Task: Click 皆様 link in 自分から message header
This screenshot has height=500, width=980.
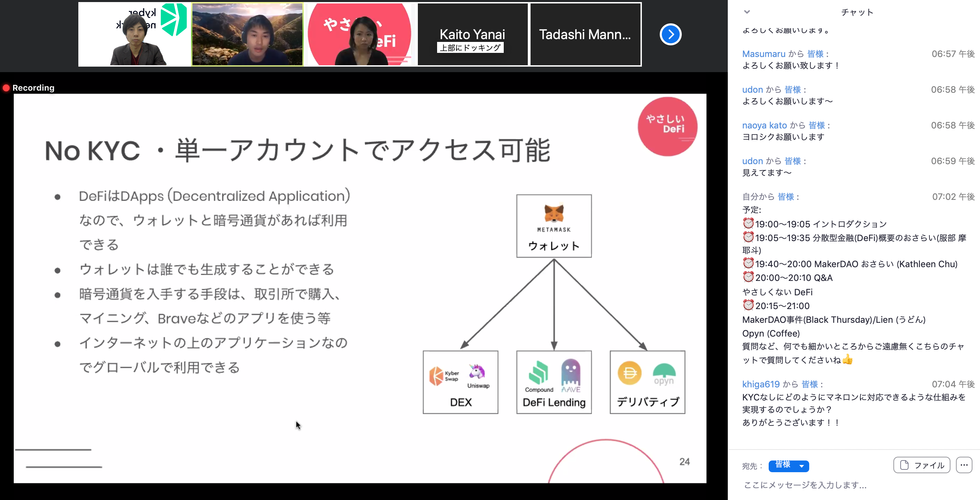Action: (786, 197)
